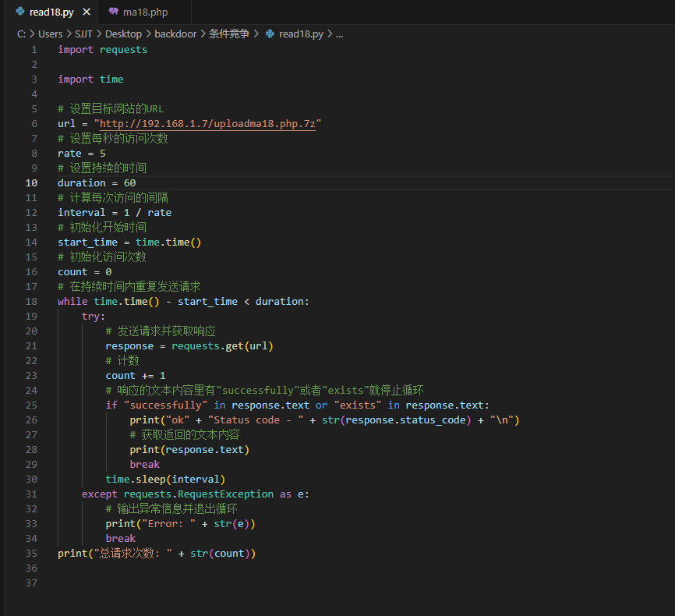
Task: Select line 10 via its line number
Action: click(x=33, y=183)
